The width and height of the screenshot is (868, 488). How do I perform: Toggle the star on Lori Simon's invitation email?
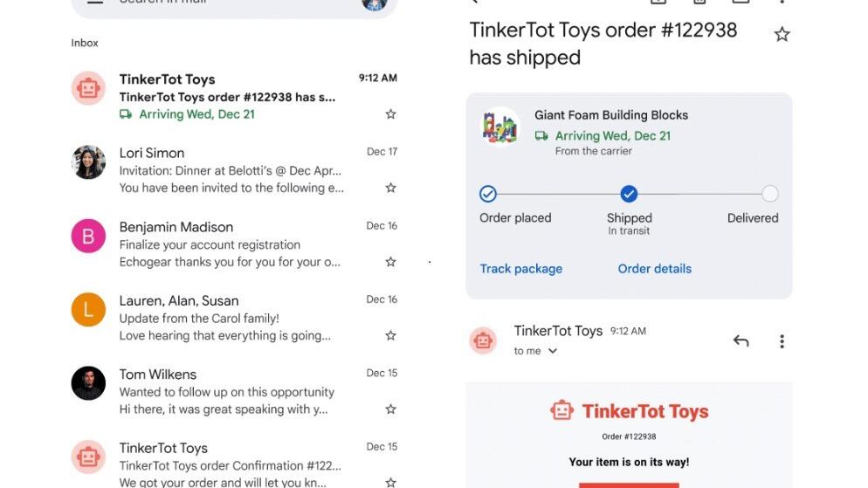(390, 188)
